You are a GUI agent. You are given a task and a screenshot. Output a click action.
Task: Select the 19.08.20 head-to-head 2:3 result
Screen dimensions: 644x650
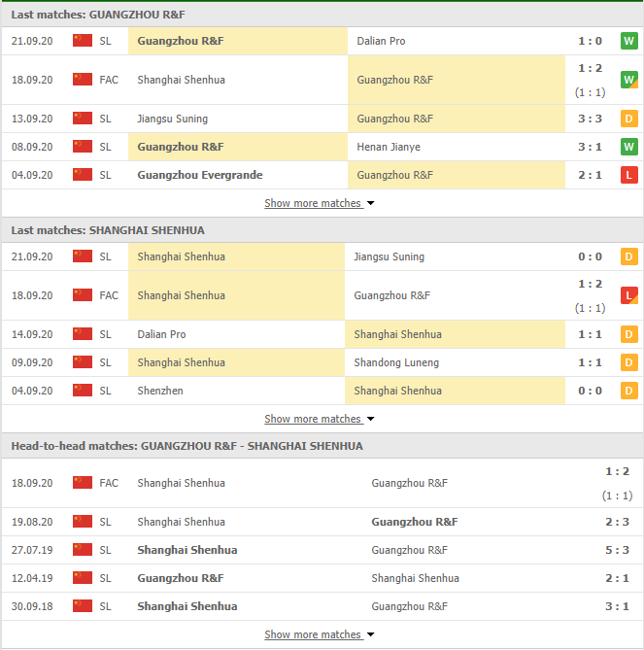[590, 522]
